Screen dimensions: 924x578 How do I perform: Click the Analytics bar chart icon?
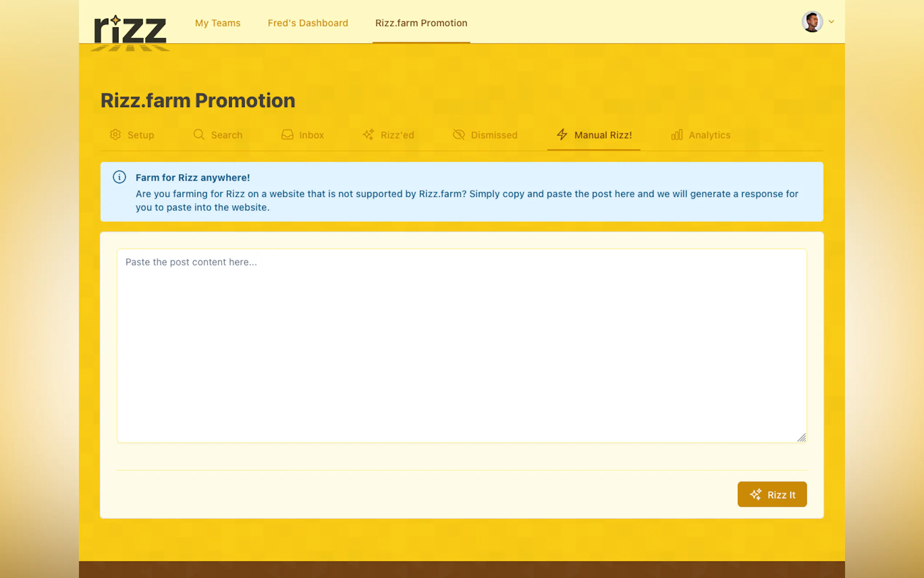677,135
